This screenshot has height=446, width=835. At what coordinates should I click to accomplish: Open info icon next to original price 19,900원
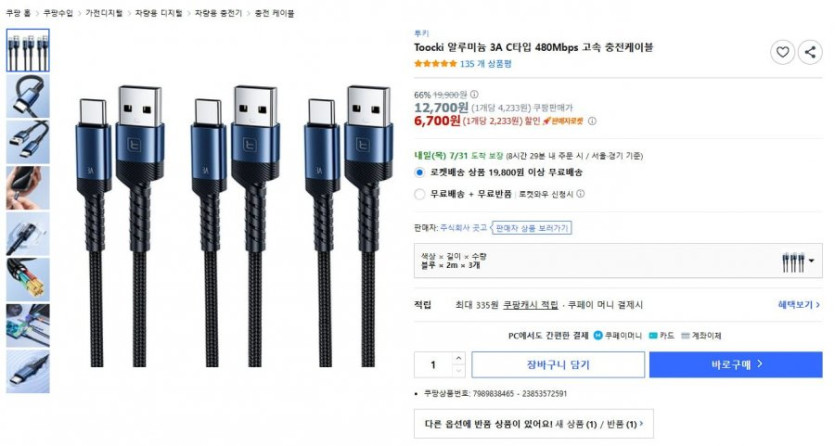point(474,94)
